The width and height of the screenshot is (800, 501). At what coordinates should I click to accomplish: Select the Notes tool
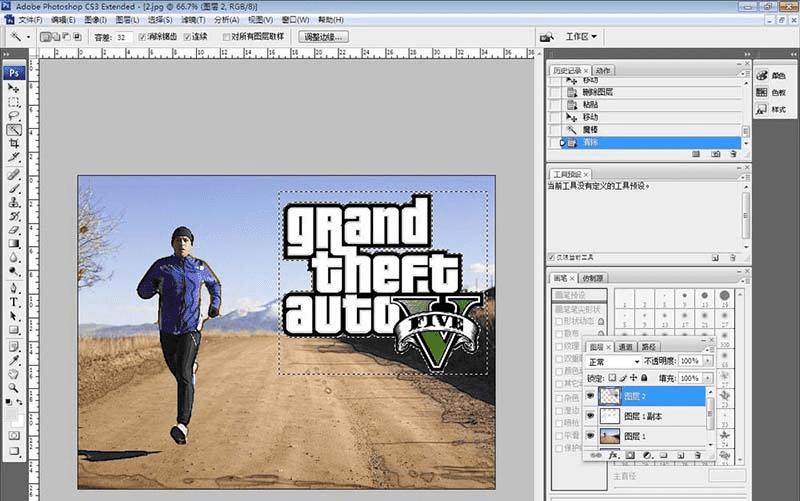point(14,347)
